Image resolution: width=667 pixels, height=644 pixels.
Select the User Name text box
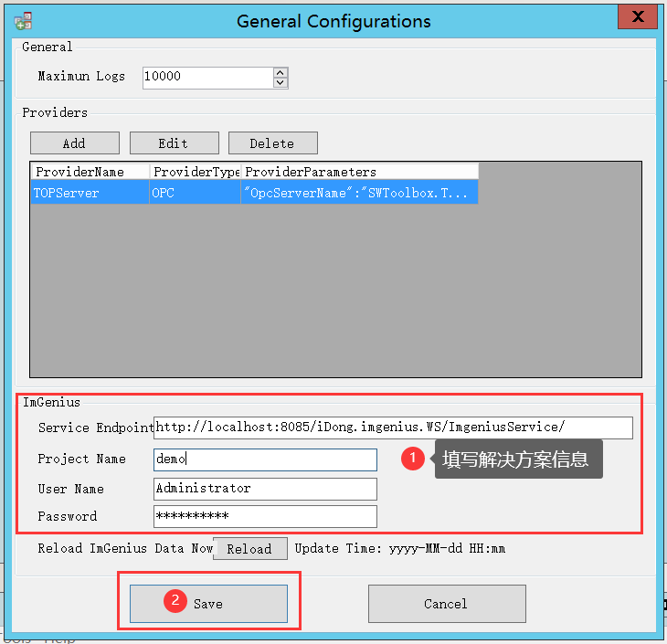265,489
